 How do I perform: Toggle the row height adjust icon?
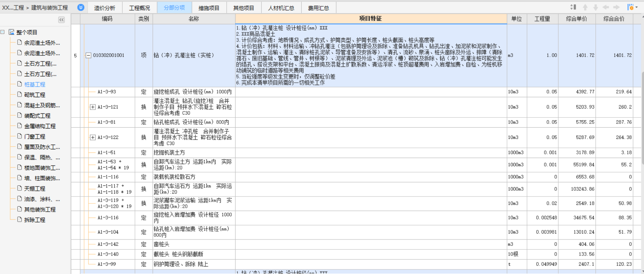[x=573, y=7]
